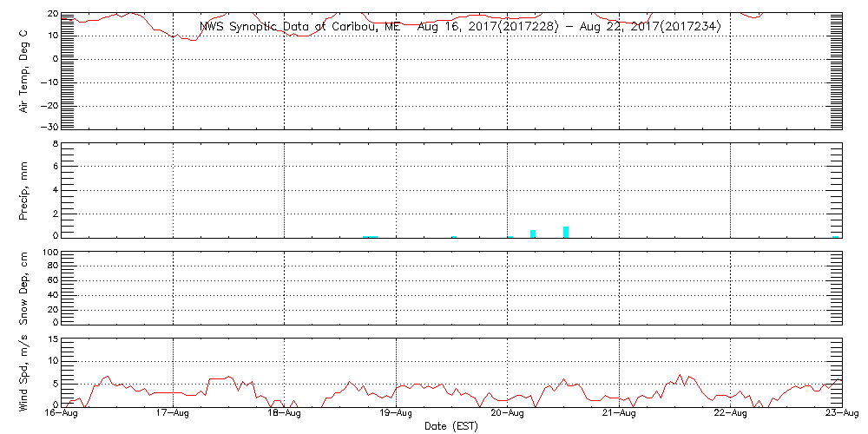The width and height of the screenshot is (868, 434).
Task: Select the 20-Aug date tick label
Action: [x=507, y=415]
